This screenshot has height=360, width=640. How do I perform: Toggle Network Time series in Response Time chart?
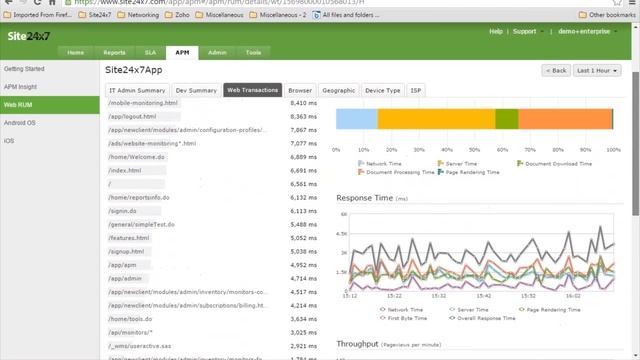[x=401, y=310]
